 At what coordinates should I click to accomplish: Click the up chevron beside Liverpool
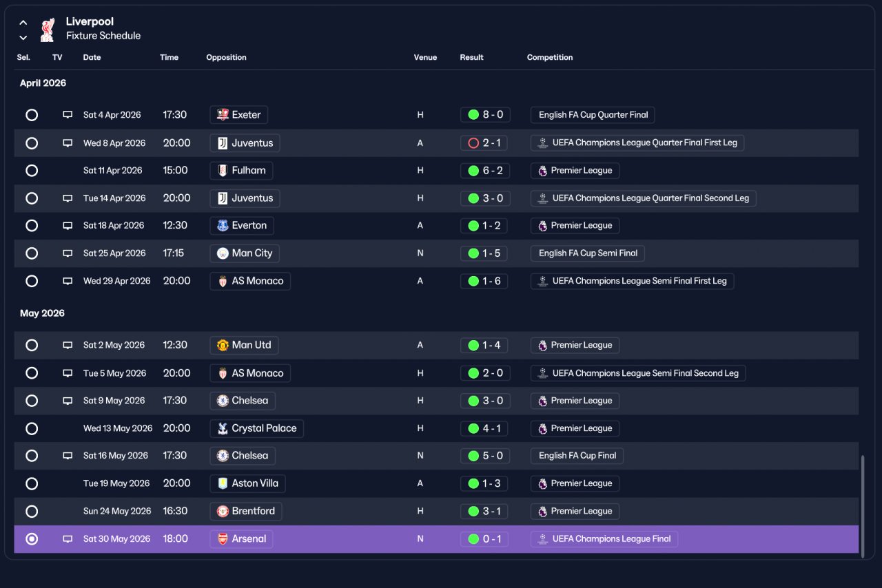coord(23,23)
